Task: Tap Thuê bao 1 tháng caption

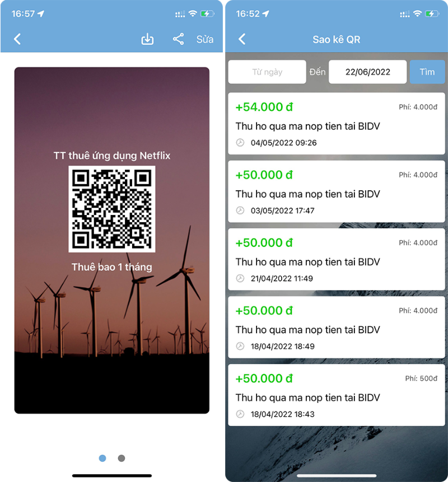Action: coord(112,267)
